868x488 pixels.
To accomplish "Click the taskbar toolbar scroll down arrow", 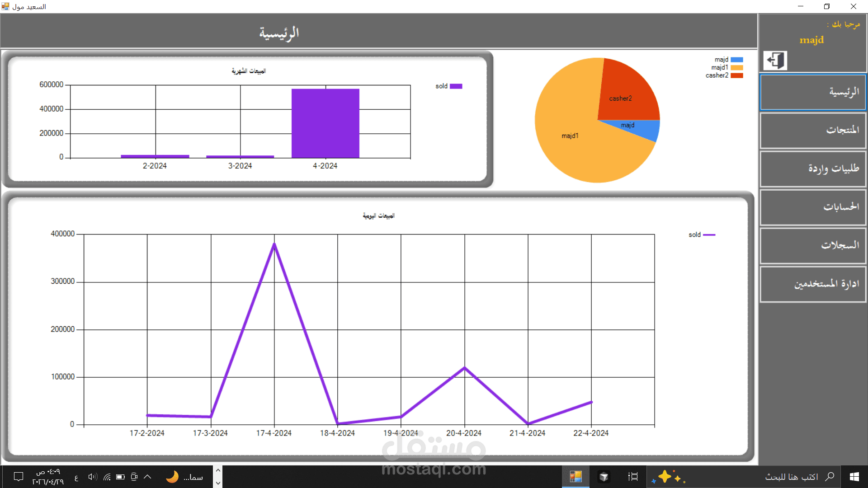I will (218, 483).
